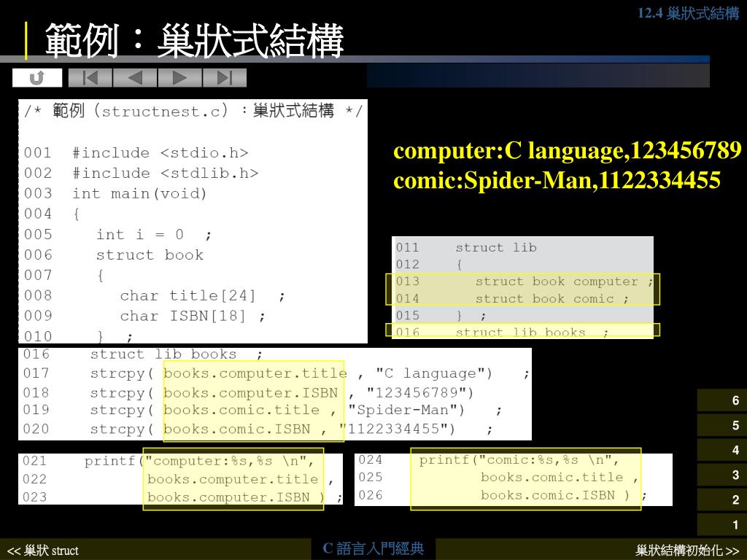Click the 'C 語言入門經典' footer title

[x=373, y=548]
